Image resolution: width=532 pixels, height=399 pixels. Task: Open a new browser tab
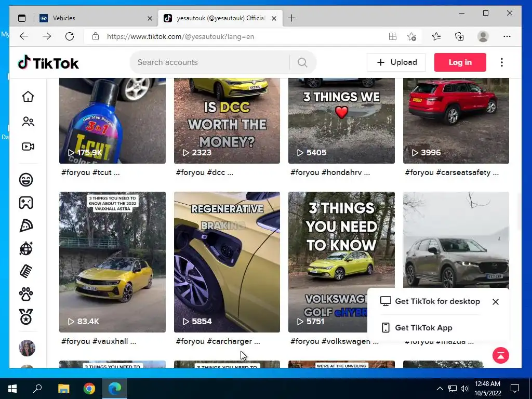[x=291, y=18]
